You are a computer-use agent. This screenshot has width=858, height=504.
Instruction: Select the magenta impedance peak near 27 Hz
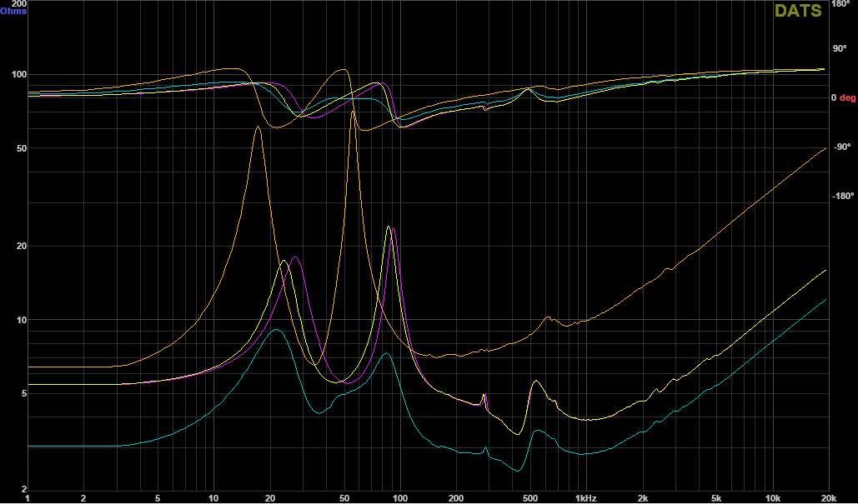point(295,257)
